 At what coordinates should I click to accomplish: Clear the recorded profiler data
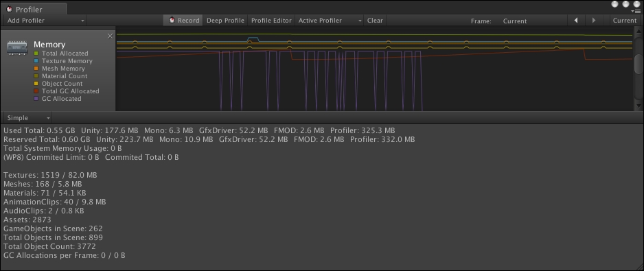coord(375,20)
